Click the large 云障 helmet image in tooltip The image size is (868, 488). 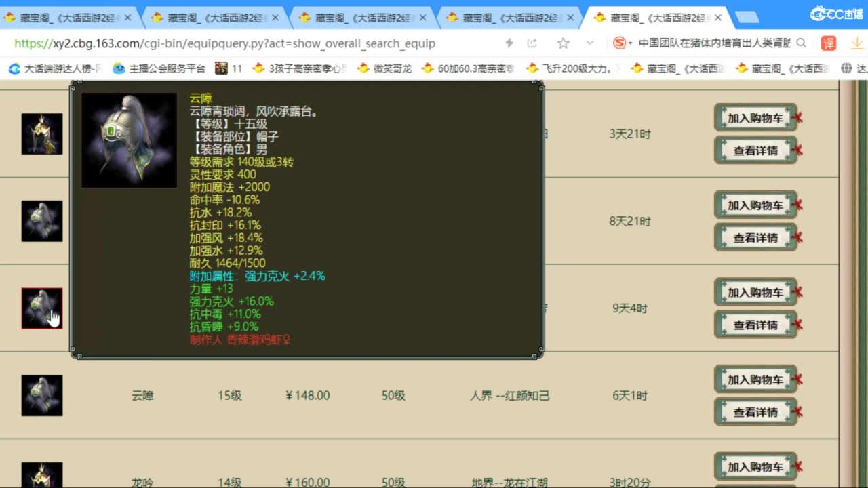129,140
